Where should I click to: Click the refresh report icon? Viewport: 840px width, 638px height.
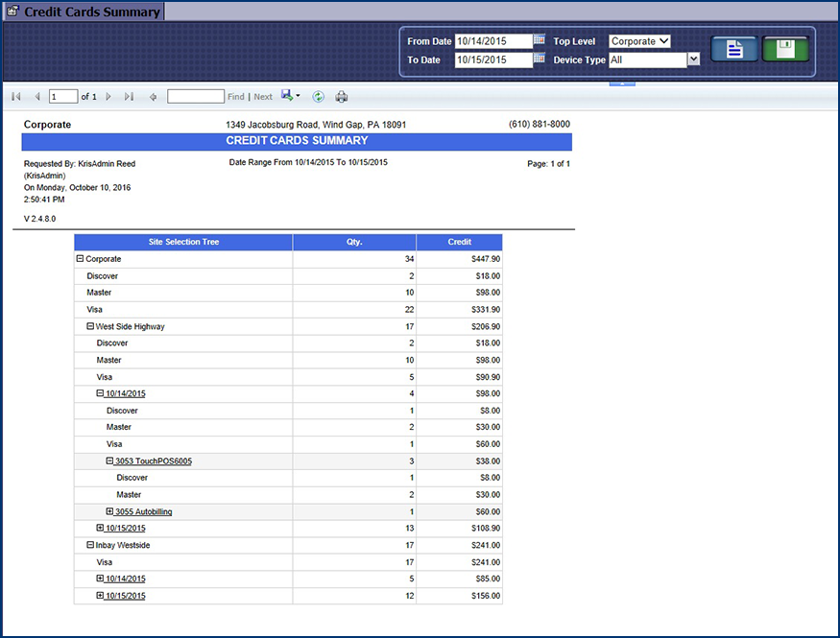[x=318, y=97]
